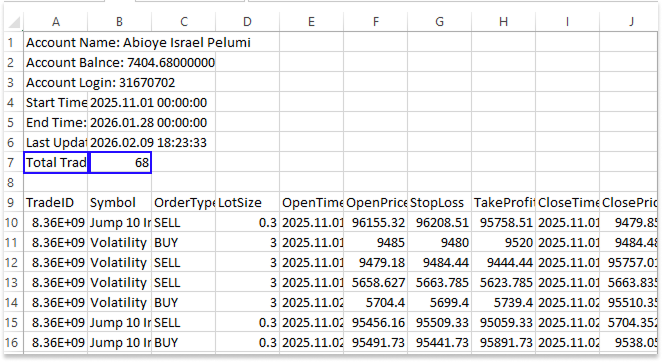Select column H header
The height and width of the screenshot is (362, 662).
[503, 22]
